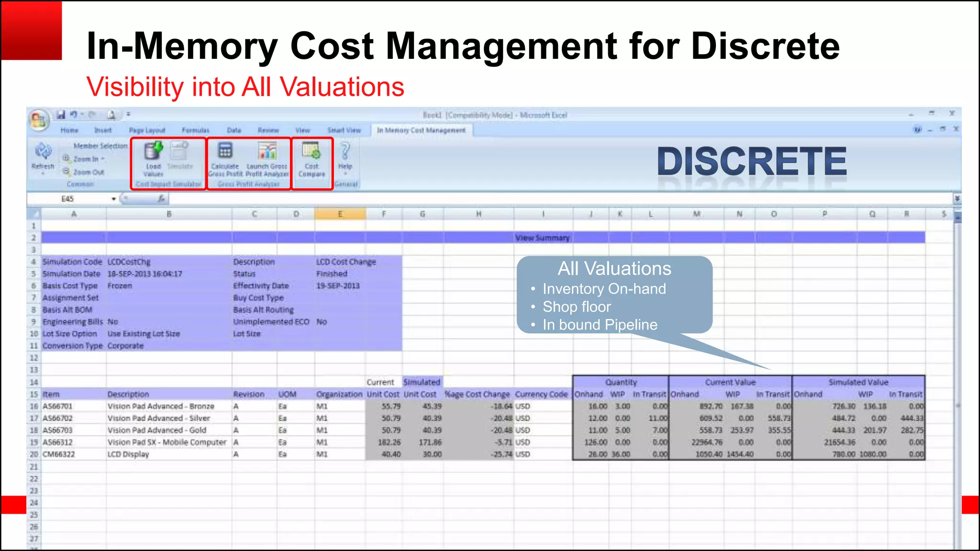Click the Save icon in quick access toolbar
Image resolution: width=980 pixels, height=551 pixels.
coord(61,115)
